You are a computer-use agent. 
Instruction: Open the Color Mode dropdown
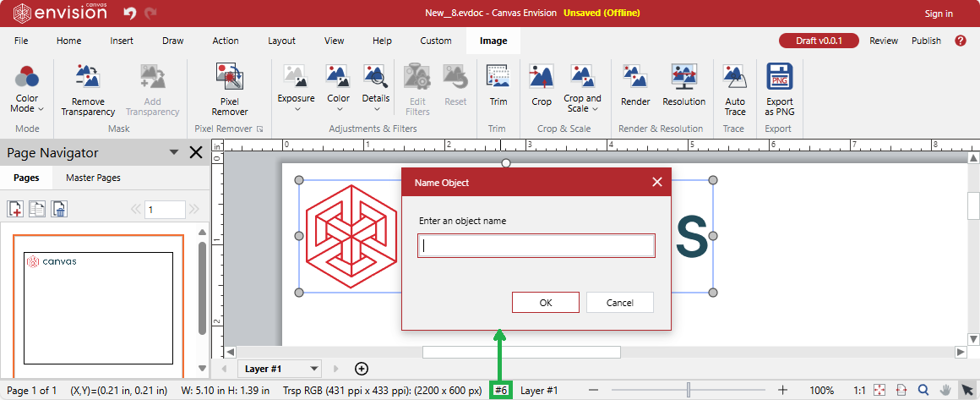[x=27, y=90]
